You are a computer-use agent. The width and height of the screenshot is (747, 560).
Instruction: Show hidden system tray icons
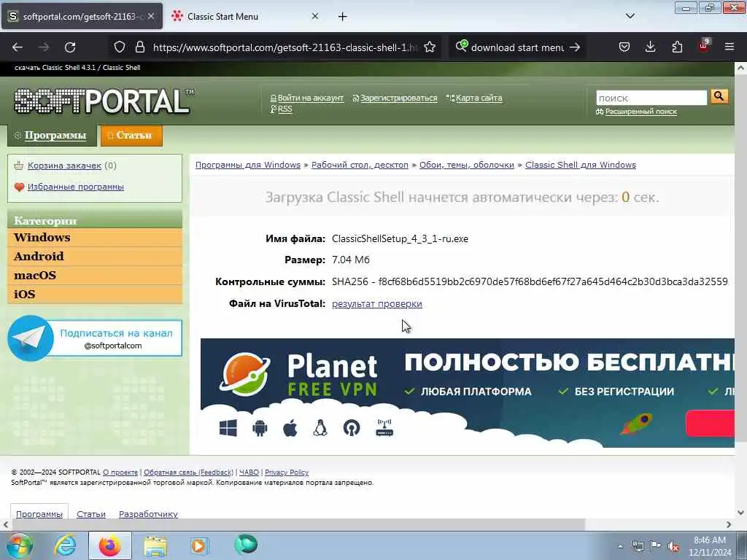620,546
